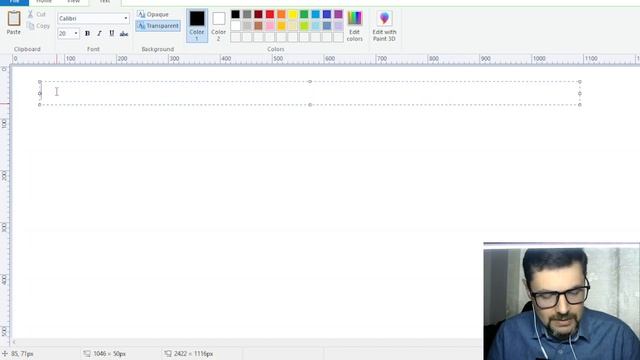
Task: Click the text box bottom-right corner handle
Action: click(580, 105)
